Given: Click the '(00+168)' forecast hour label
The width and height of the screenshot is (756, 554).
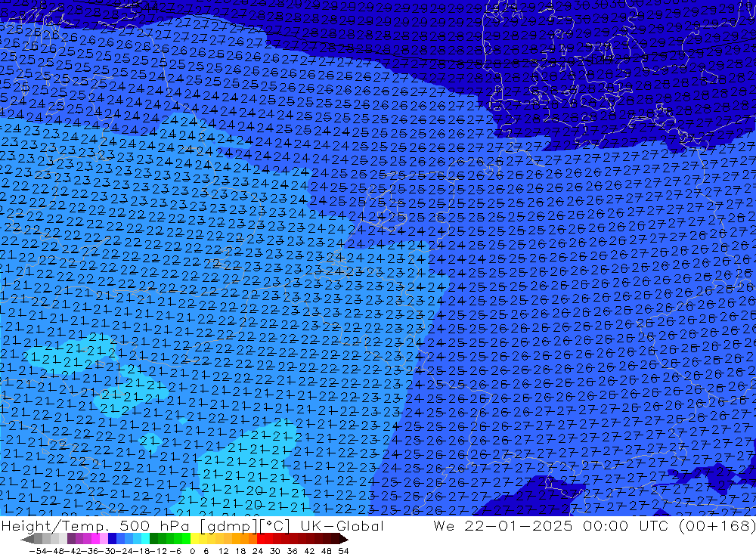Looking at the screenshot, I should [x=717, y=526].
